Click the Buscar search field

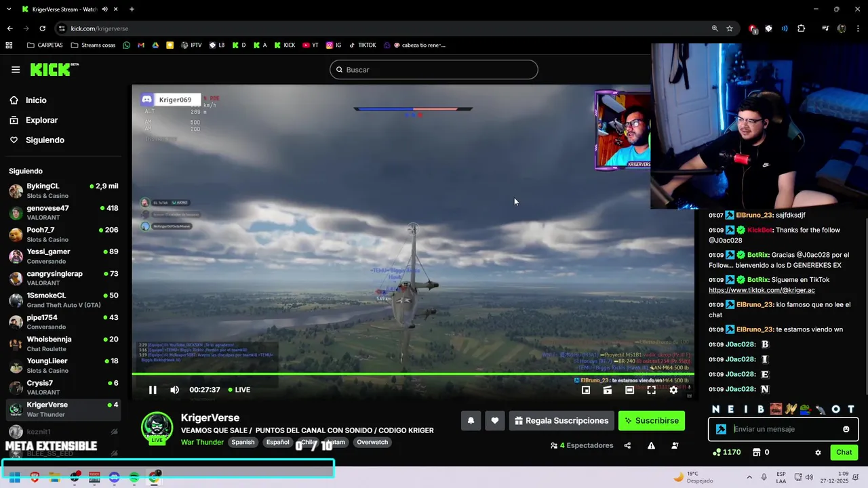(434, 70)
